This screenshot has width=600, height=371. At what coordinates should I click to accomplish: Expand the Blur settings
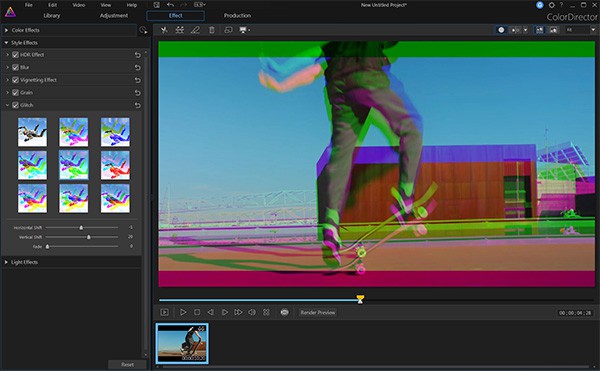7,67
